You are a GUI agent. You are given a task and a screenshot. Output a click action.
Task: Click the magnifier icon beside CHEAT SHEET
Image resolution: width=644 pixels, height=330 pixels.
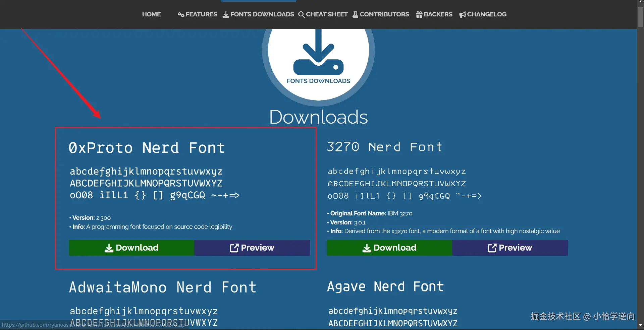pyautogui.click(x=301, y=14)
